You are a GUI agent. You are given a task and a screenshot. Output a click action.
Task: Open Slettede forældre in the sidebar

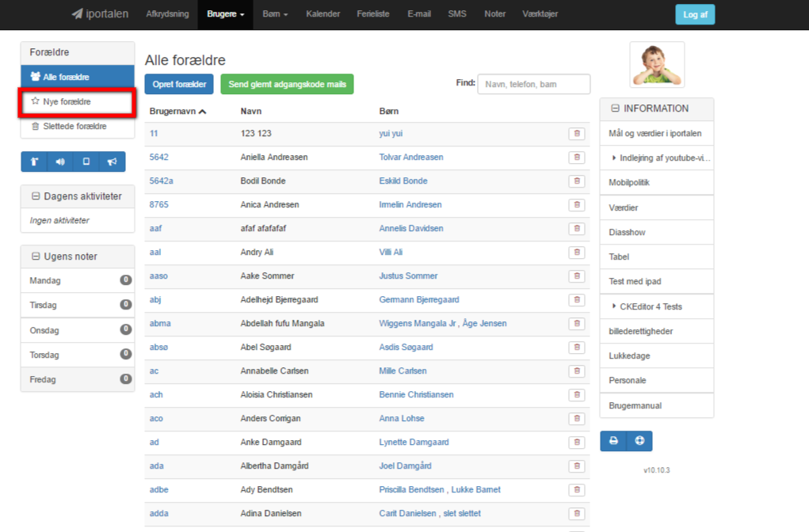(78, 127)
